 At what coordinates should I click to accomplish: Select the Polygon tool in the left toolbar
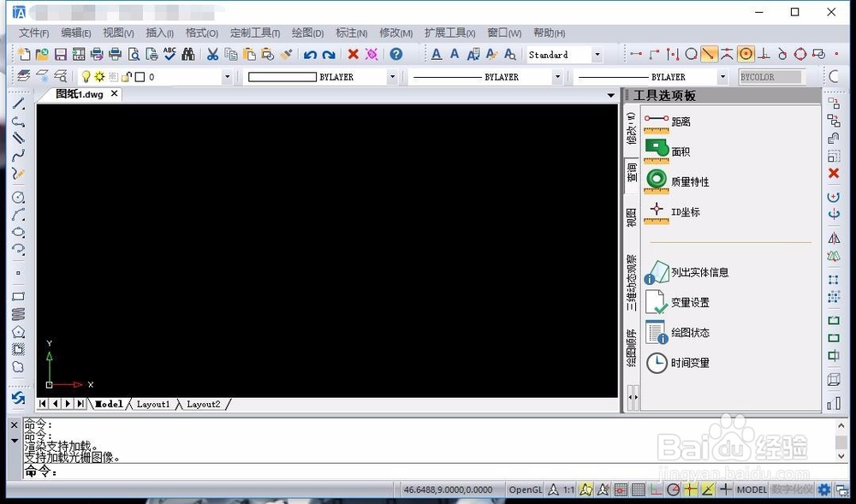click(x=18, y=332)
